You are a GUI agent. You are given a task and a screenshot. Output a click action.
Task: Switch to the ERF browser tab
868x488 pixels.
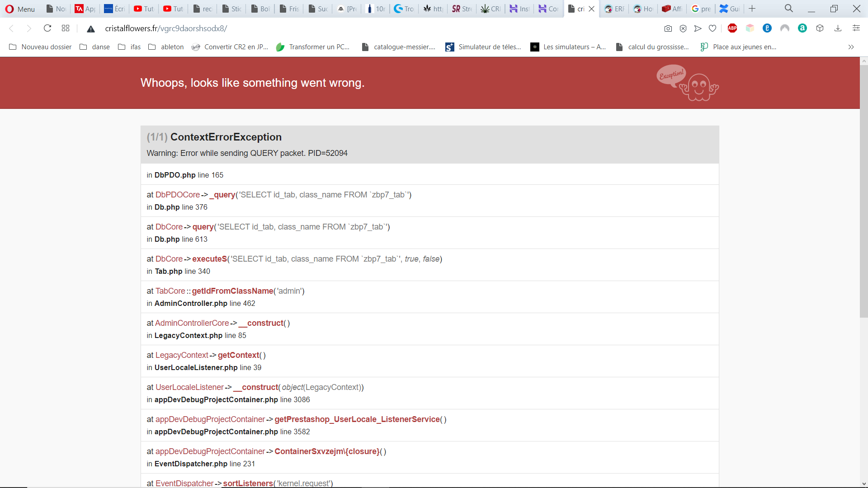[x=615, y=9]
